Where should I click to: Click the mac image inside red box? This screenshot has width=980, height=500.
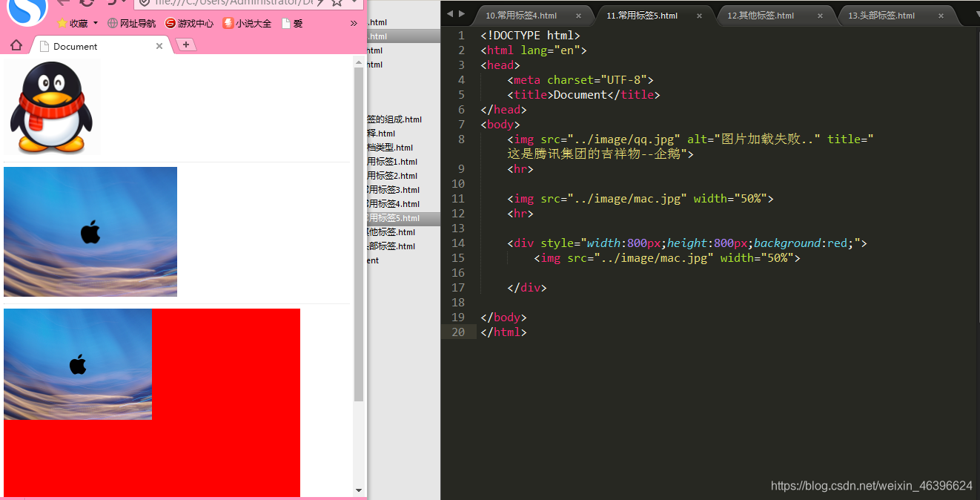pos(78,364)
